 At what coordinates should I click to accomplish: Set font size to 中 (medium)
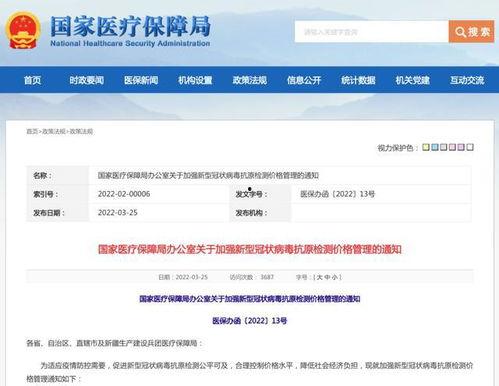[x=327, y=277]
